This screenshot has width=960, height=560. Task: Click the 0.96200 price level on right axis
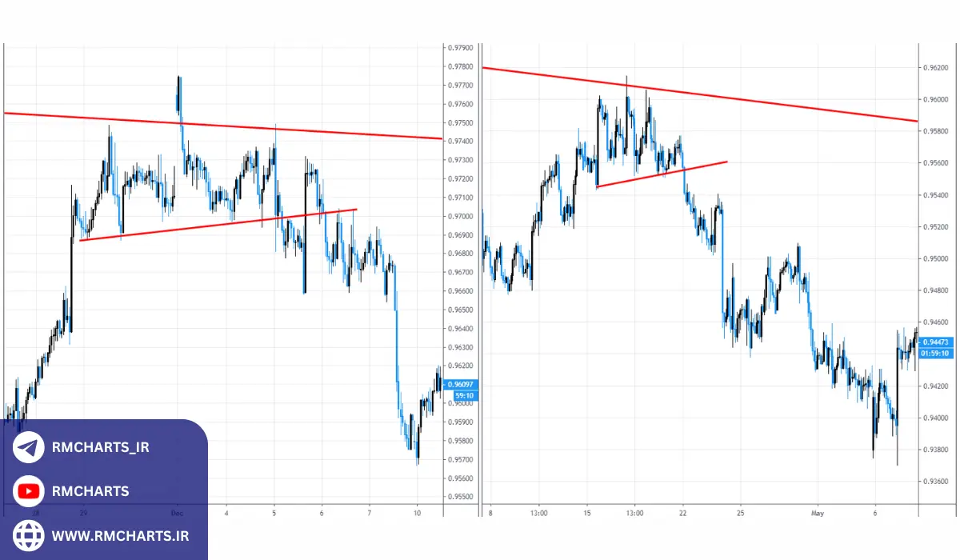coord(936,68)
